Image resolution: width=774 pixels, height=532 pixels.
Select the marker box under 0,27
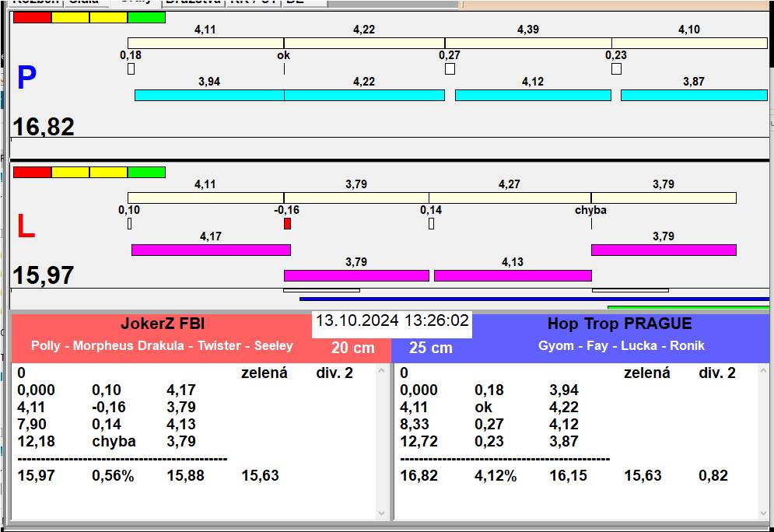tap(450, 68)
